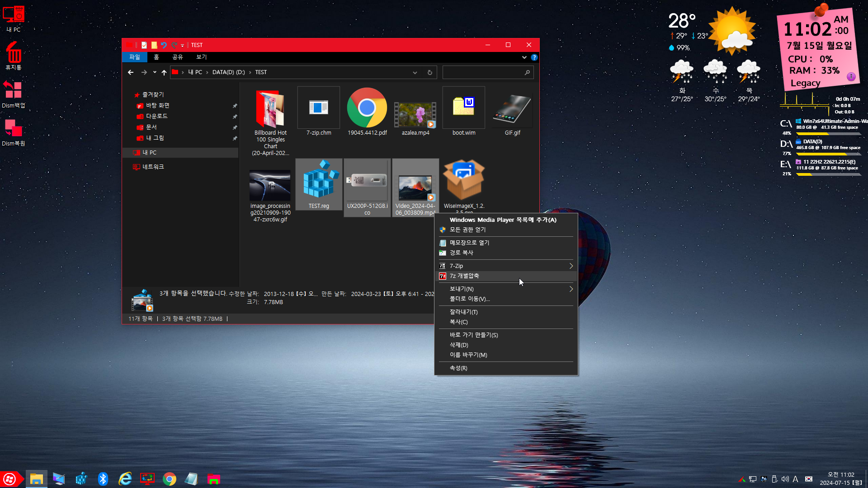The image size is (868, 488).
Task: Click the Internet Explorer taskbar icon
Action: [x=125, y=479]
